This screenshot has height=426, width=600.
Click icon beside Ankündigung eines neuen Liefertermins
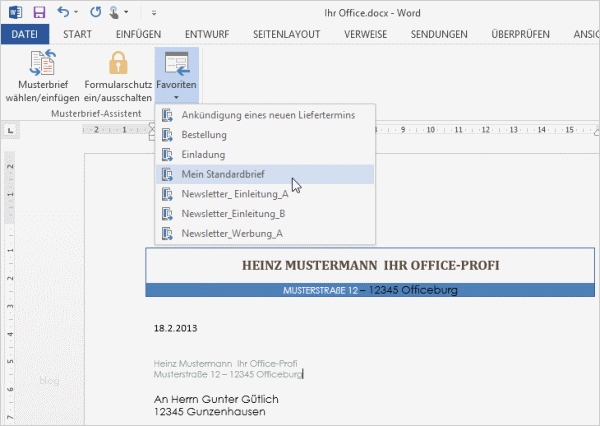tap(167, 115)
